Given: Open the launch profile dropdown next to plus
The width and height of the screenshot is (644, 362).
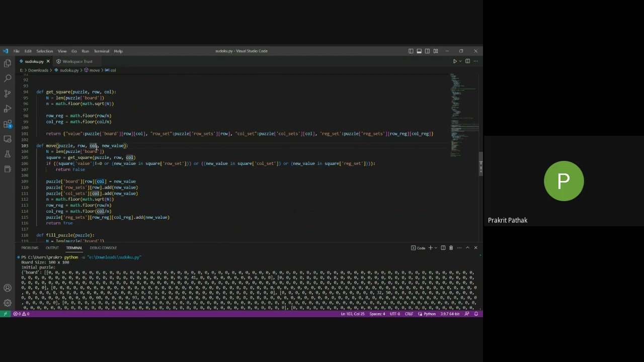Looking at the screenshot, I should [x=435, y=248].
